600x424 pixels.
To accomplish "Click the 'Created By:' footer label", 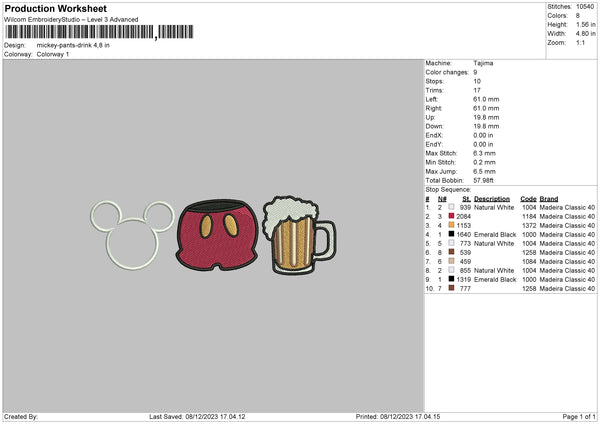I will (x=21, y=416).
